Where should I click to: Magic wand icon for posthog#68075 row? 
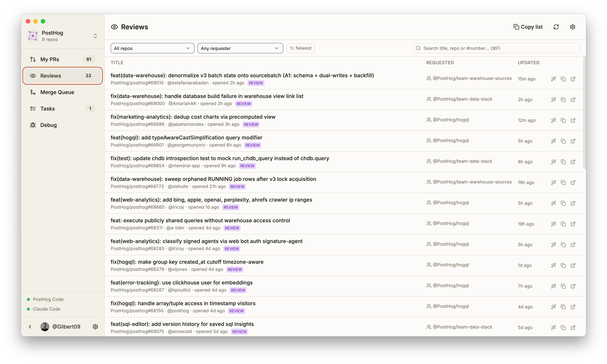point(553,328)
